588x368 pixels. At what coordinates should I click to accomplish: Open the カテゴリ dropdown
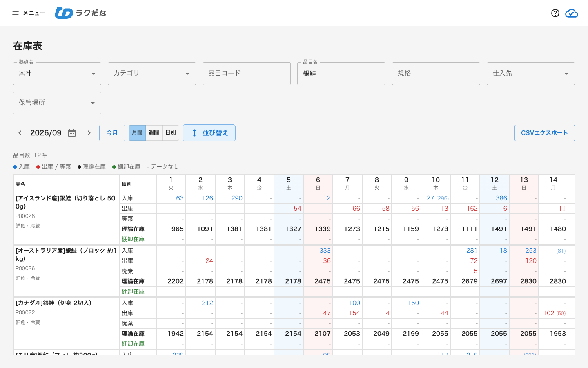click(x=152, y=74)
